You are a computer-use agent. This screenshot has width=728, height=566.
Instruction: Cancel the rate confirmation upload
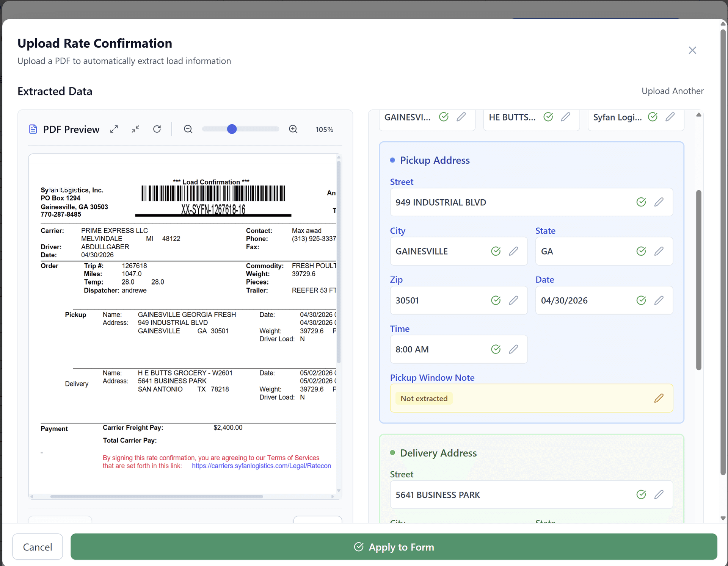click(x=38, y=547)
